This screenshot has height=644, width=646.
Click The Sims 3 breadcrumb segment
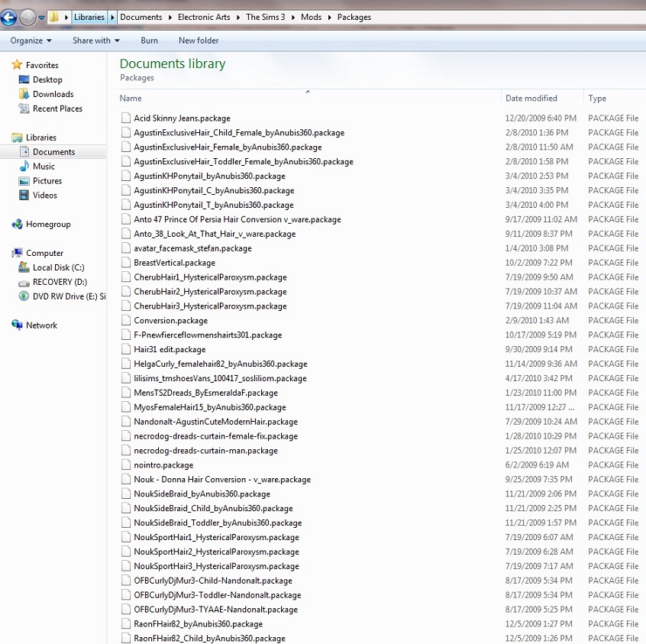(265, 17)
